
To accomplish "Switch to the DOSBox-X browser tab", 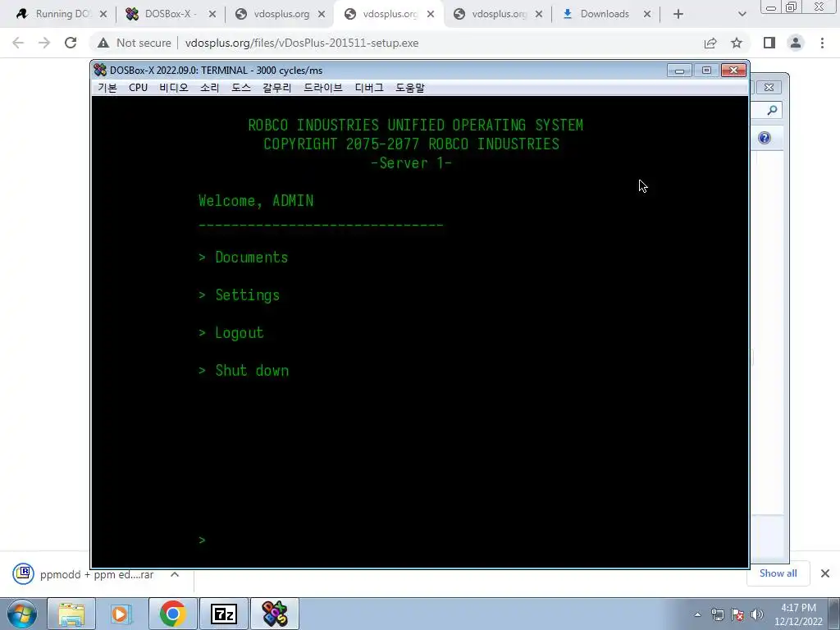I will click(x=171, y=14).
